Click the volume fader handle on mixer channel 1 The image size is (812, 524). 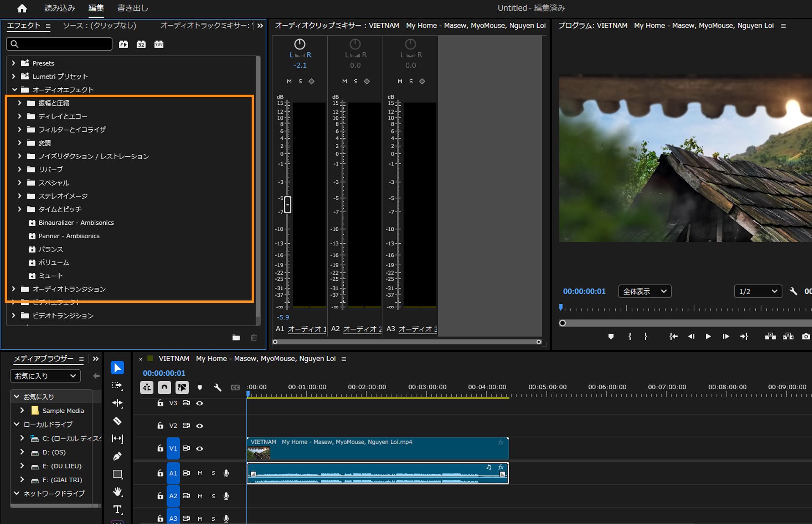288,205
